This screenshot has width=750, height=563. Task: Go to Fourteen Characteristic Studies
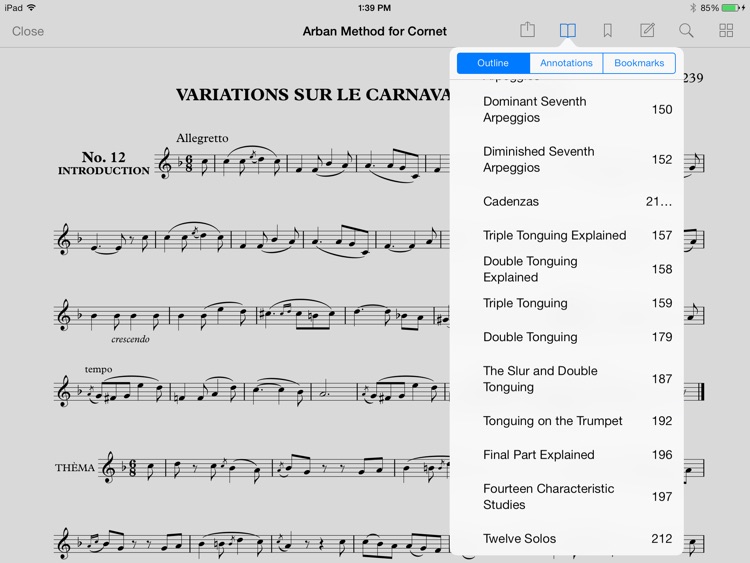(x=567, y=497)
